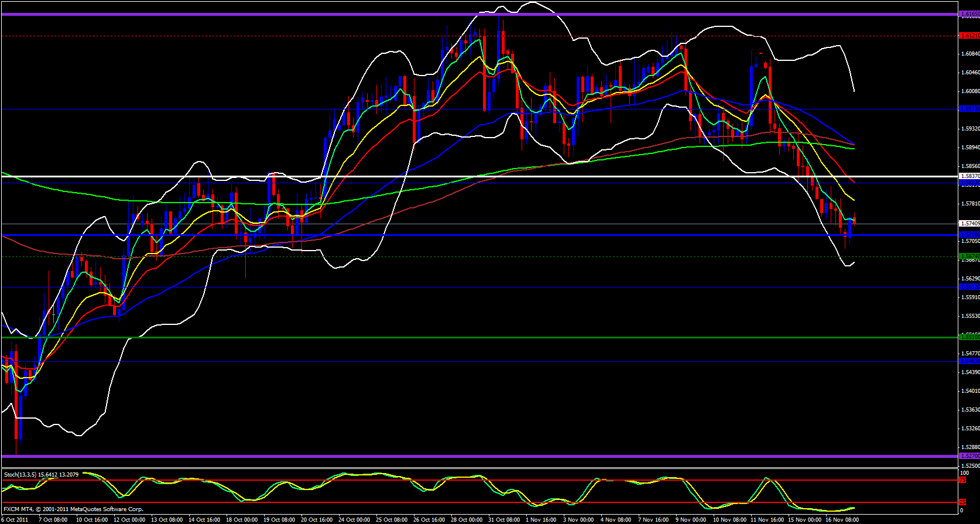Click the 1.60840 price axis value
The image size is (980, 524).
pos(970,54)
